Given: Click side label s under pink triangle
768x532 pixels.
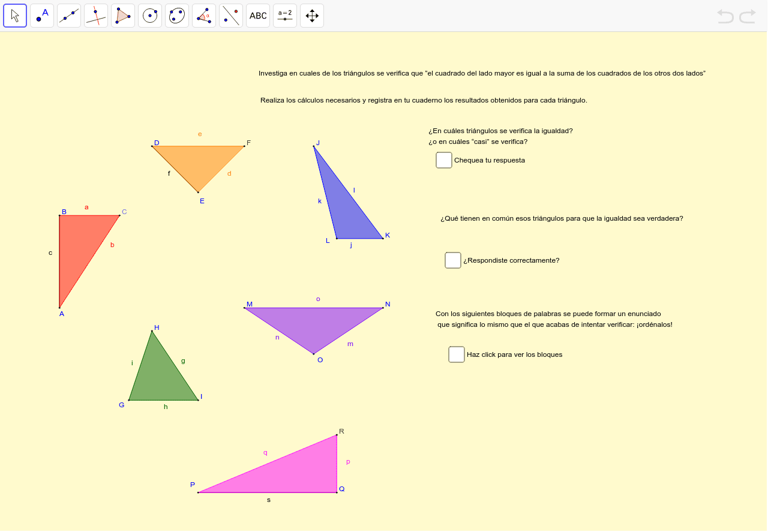Looking at the screenshot, I should tap(269, 500).
